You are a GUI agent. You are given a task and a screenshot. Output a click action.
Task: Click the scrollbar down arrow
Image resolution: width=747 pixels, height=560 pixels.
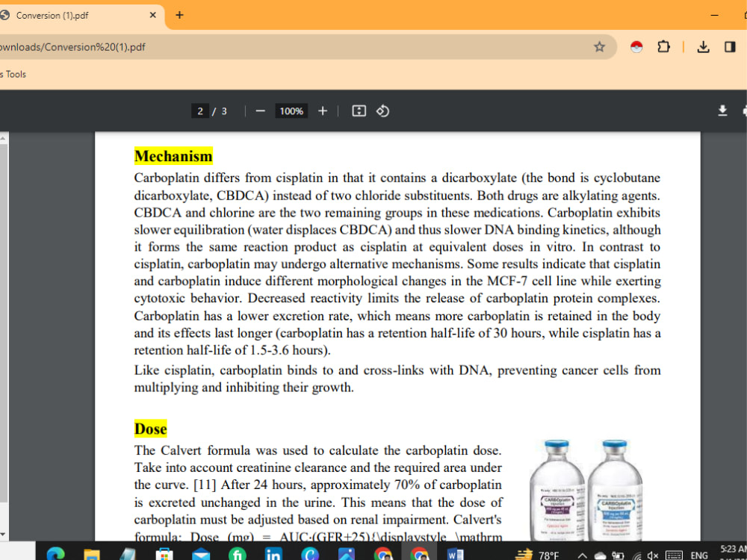(x=3, y=535)
